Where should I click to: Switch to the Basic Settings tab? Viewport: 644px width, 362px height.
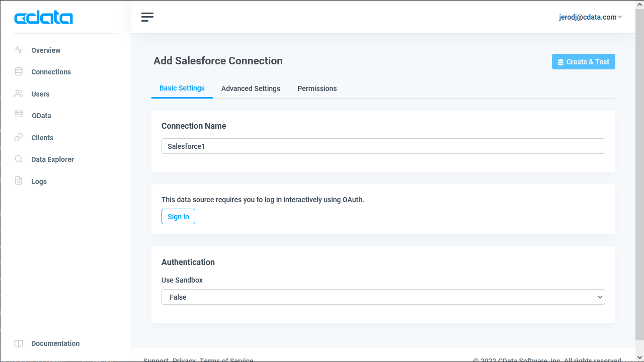[x=182, y=88]
